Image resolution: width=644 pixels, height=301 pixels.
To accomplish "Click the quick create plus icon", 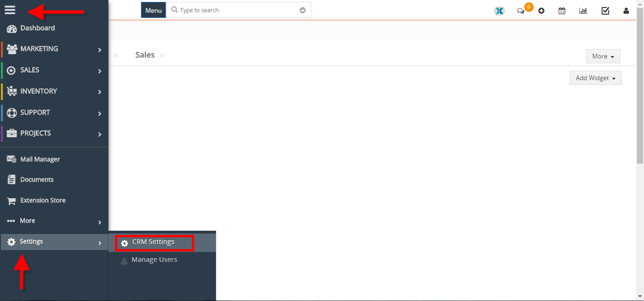I will (541, 11).
